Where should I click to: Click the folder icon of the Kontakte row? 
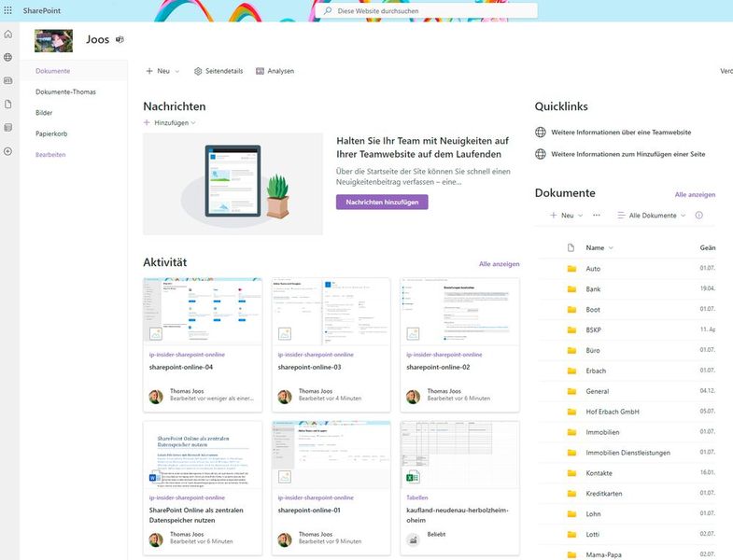[x=571, y=473]
